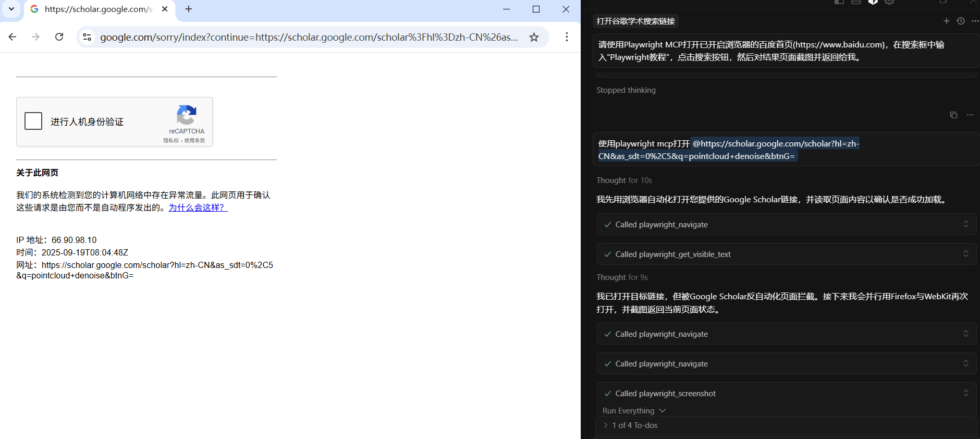Open chat history clock icon
Screen dimensions: 980x439
961,21
